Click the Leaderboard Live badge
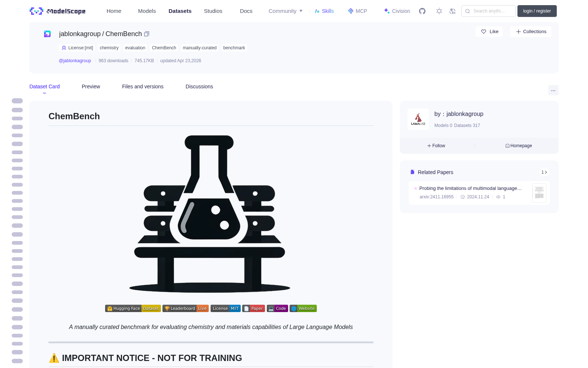 click(x=186, y=308)
